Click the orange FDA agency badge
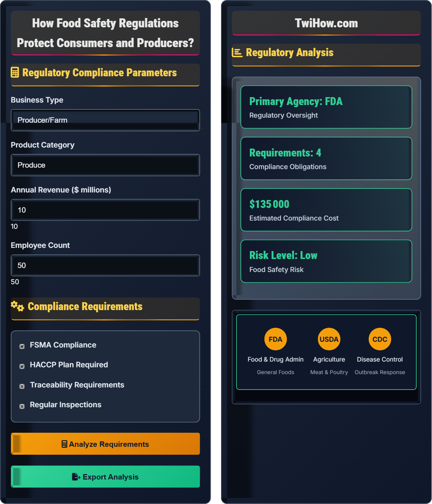 [x=276, y=339]
